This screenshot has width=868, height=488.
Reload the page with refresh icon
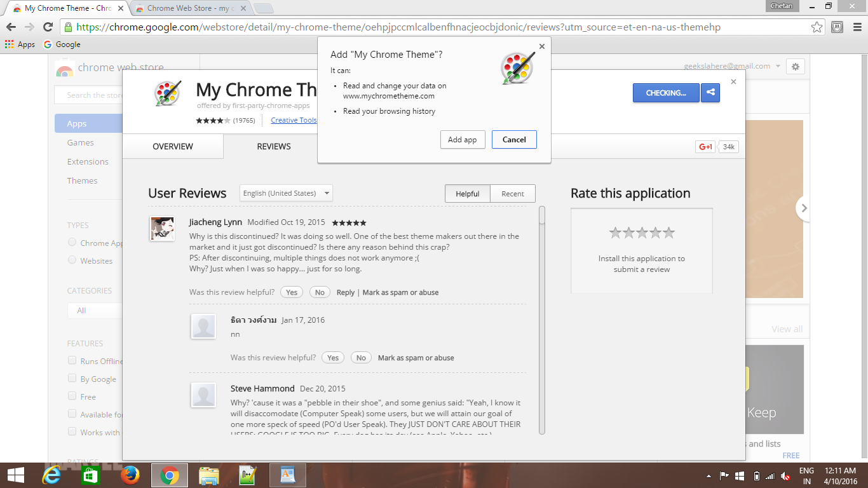coord(48,27)
